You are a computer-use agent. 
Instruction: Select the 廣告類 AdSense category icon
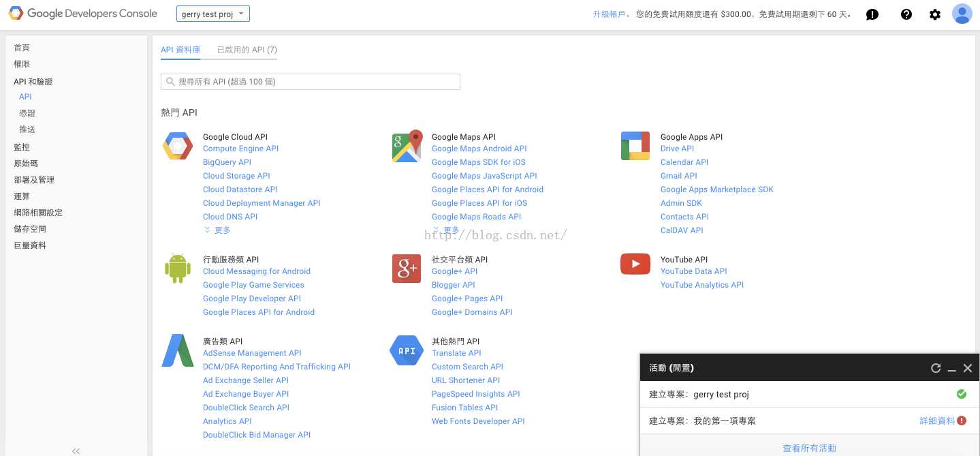pos(177,350)
